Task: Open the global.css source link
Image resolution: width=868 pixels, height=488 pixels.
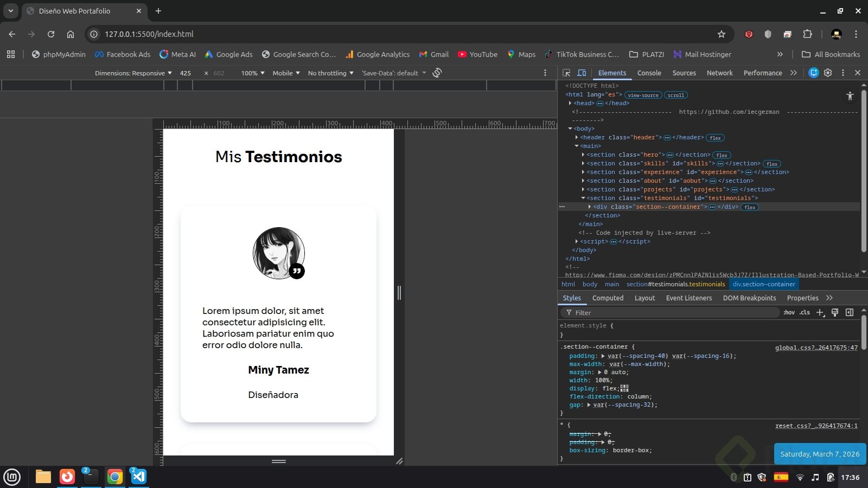Action: [816, 348]
